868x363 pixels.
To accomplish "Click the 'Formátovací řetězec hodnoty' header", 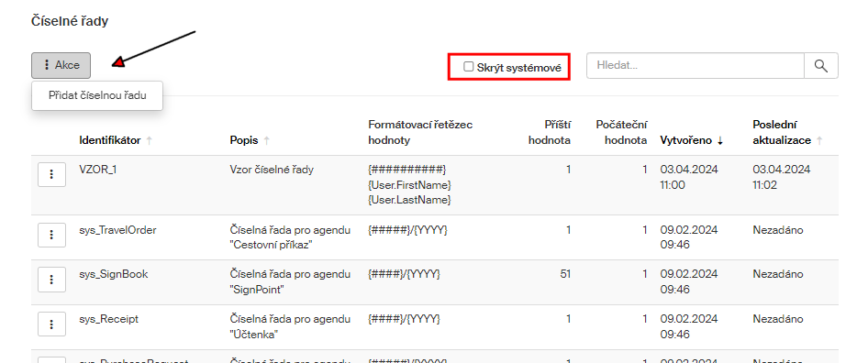I will click(x=421, y=133).
